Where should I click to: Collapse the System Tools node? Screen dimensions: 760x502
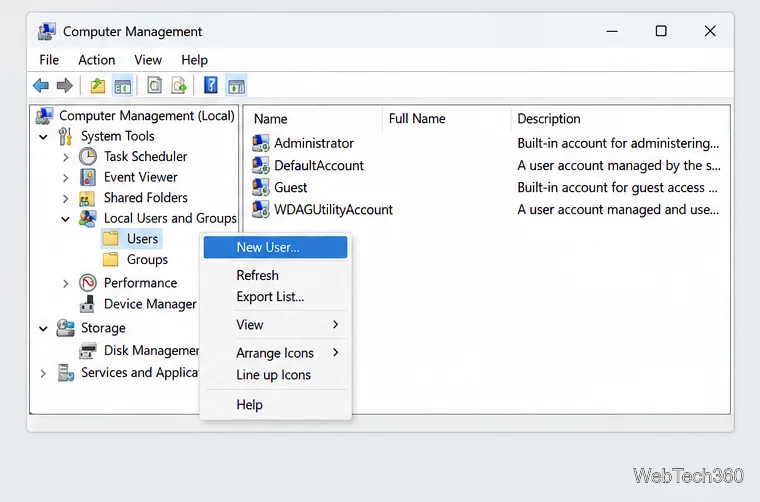(x=43, y=137)
